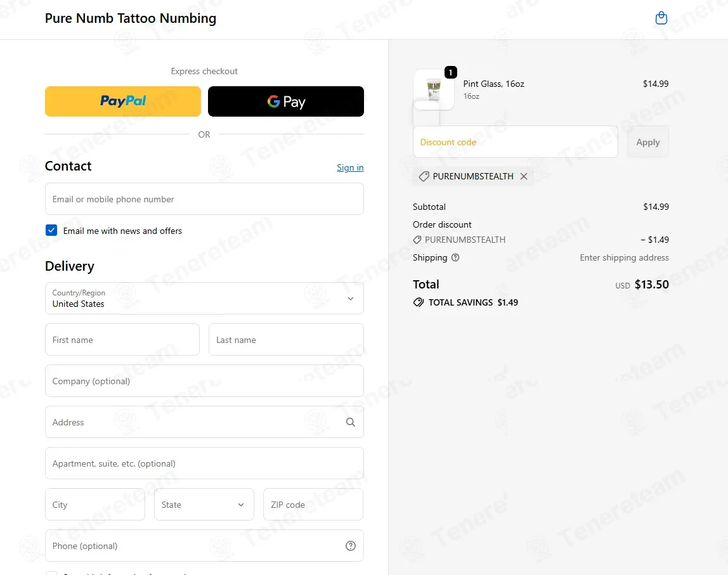Click the Pure Numb Tattoo Numbing store title

pyautogui.click(x=131, y=18)
